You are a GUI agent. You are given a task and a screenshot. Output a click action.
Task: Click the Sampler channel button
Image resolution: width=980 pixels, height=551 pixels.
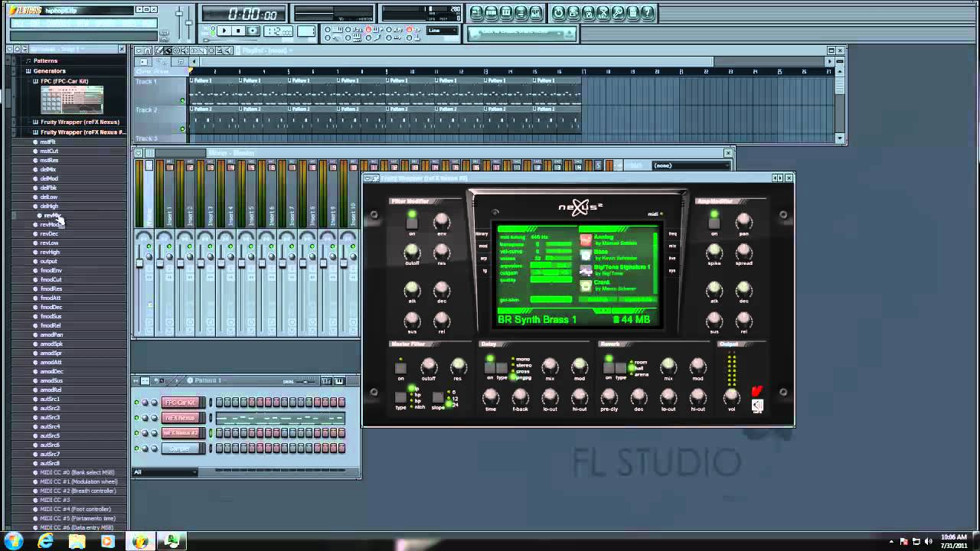tap(181, 448)
